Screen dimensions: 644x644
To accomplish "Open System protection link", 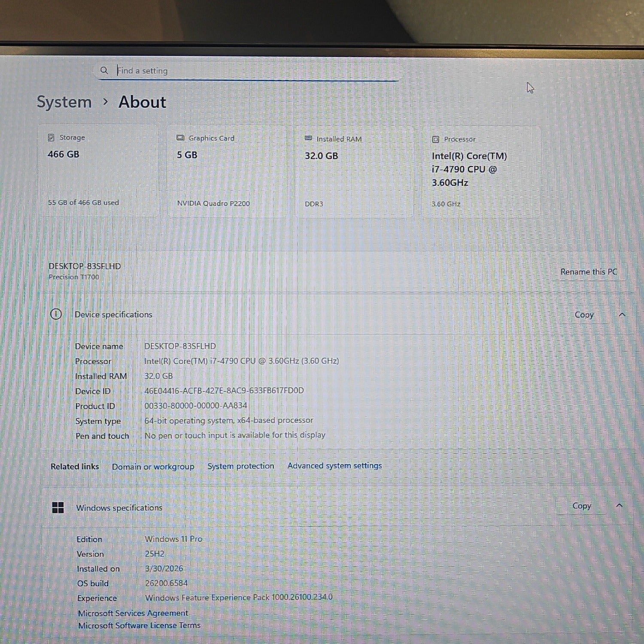I will tap(241, 466).
